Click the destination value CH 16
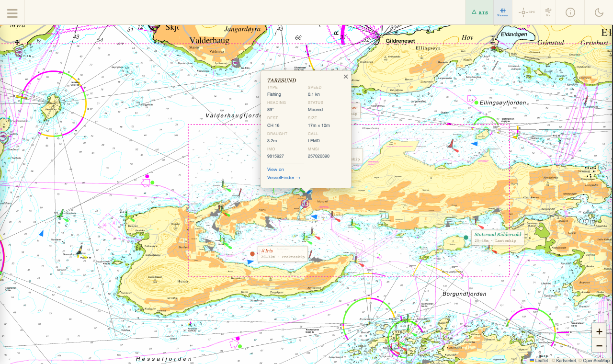Image resolution: width=613 pixels, height=364 pixels. click(273, 125)
